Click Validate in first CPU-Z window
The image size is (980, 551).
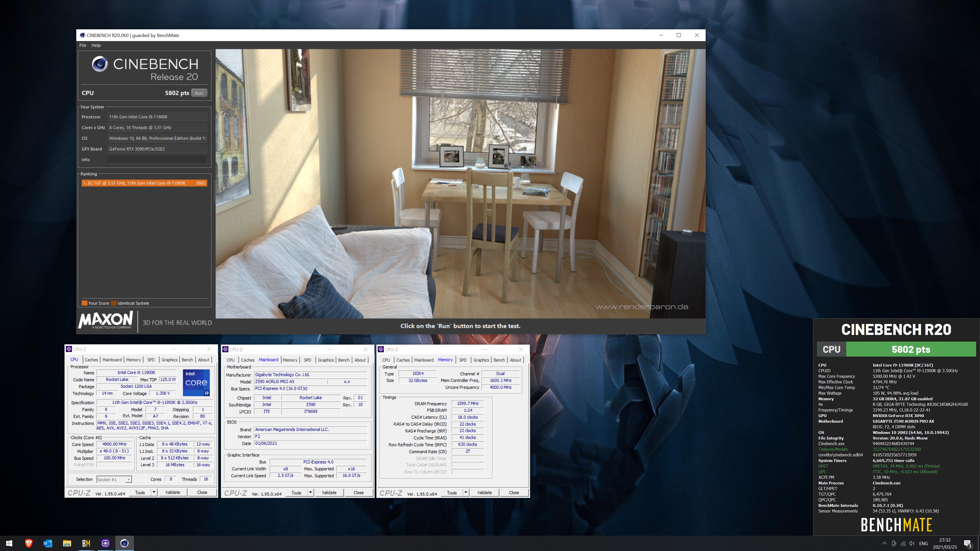point(173,492)
